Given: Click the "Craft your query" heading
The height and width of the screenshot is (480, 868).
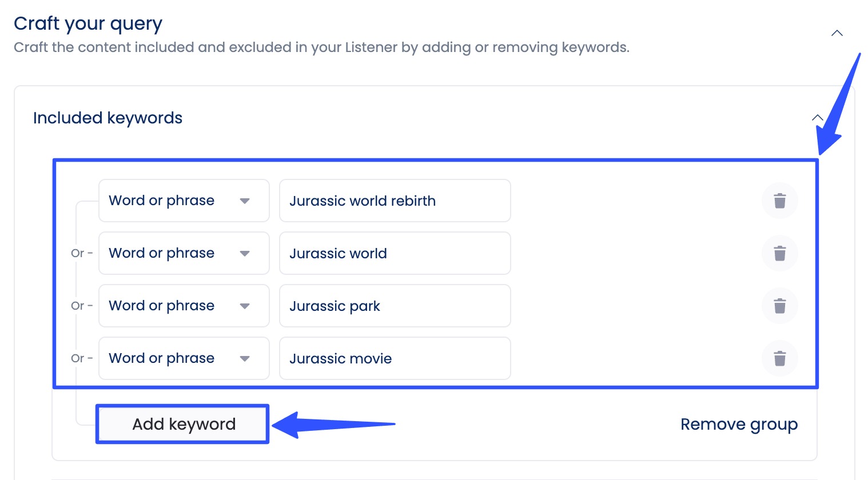Looking at the screenshot, I should pyautogui.click(x=88, y=23).
